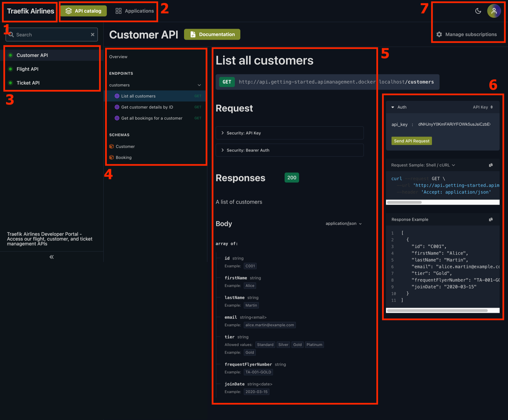508x420 pixels.
Task: Toggle dark mode moon icon
Action: click(x=478, y=11)
